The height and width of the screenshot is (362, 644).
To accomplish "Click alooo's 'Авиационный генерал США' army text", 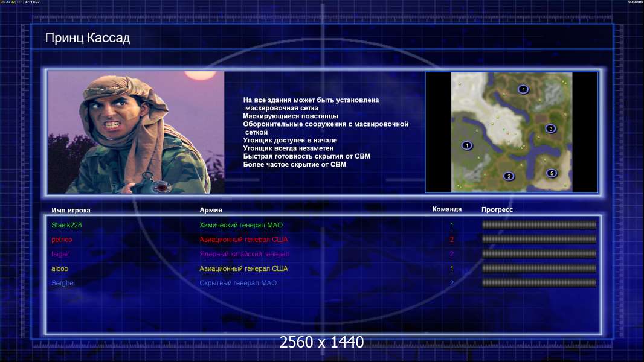I will 243,269.
